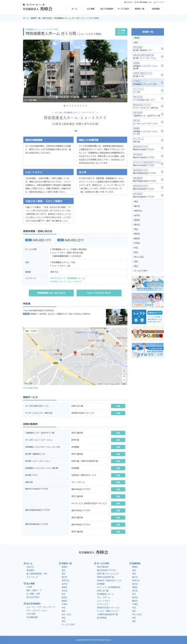187x644 pixels.
Task: Click the RECRUIT sidebar banner
Action: tap(148, 300)
